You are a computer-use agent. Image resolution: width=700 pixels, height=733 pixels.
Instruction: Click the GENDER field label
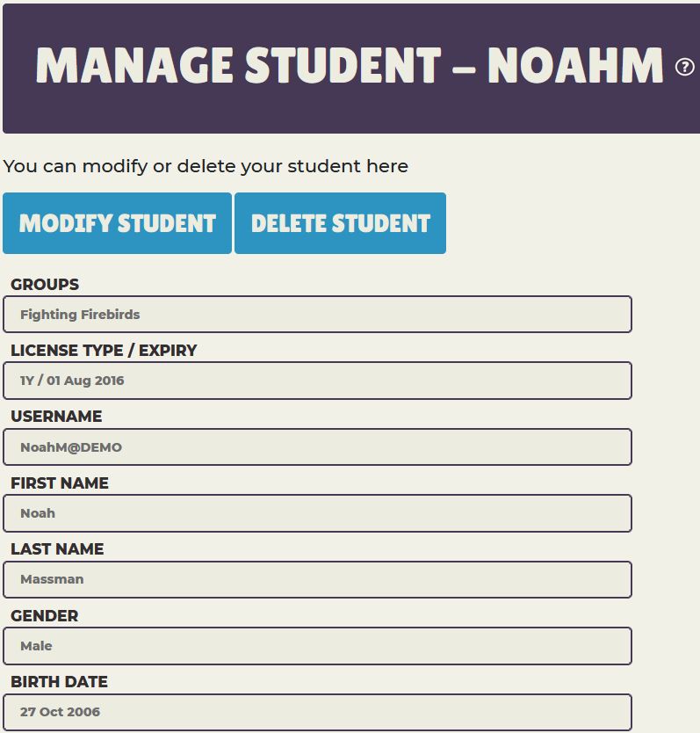(43, 615)
